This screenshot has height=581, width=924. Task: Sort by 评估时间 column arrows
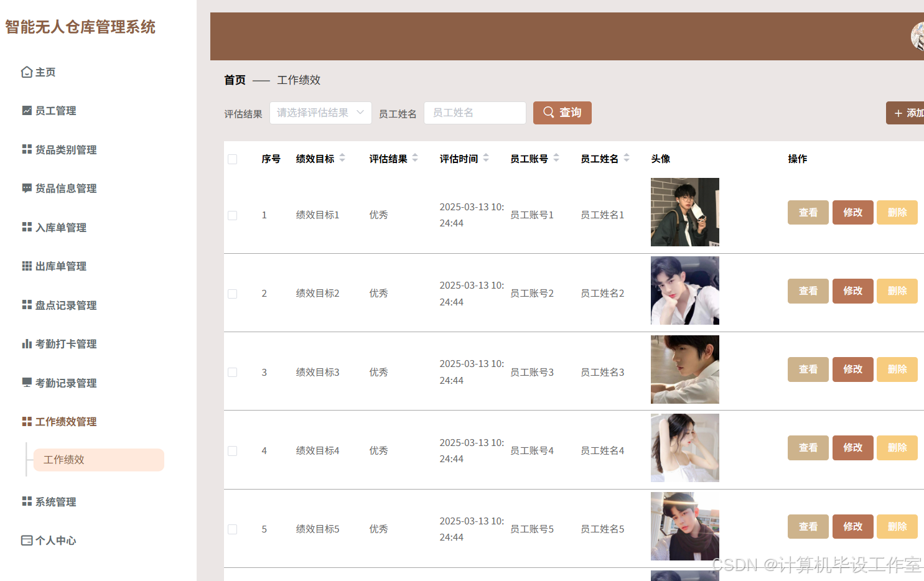click(x=486, y=158)
